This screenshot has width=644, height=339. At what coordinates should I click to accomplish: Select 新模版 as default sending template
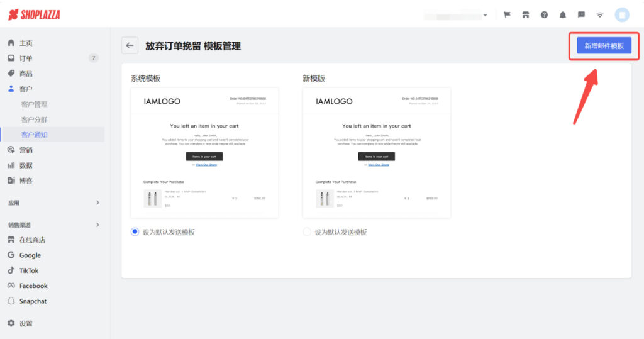[307, 231]
